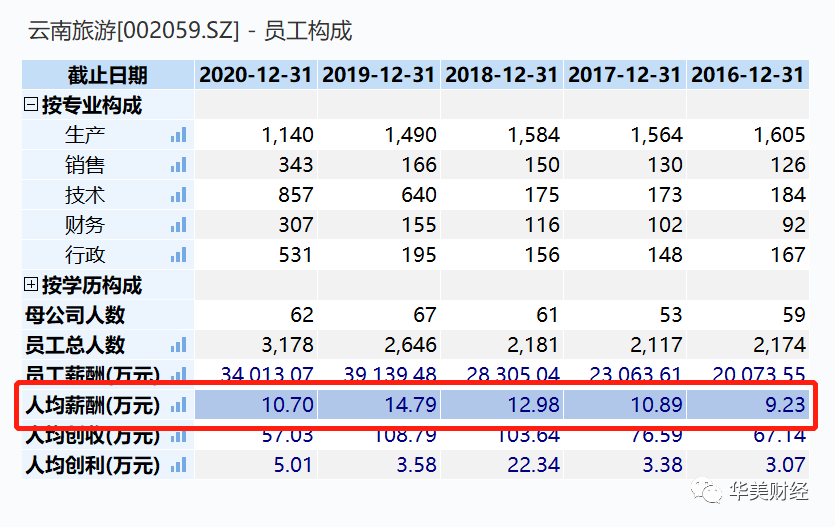This screenshot has width=835, height=527.
Task: Open chart icon in 人均薪酬 row
Action: [178, 405]
